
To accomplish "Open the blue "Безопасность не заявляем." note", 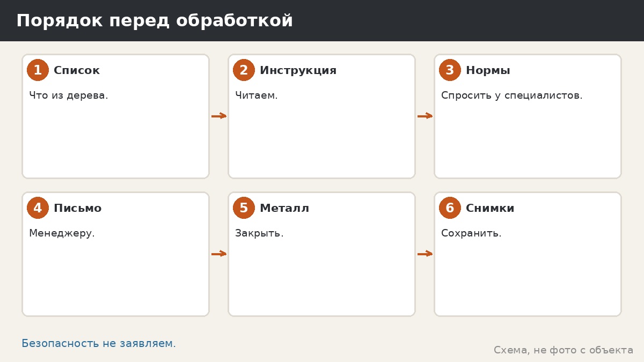I will pyautogui.click(x=99, y=343).
